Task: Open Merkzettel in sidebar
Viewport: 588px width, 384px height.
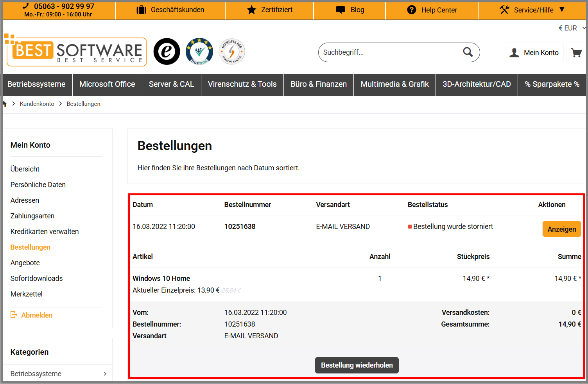Action: [x=27, y=294]
